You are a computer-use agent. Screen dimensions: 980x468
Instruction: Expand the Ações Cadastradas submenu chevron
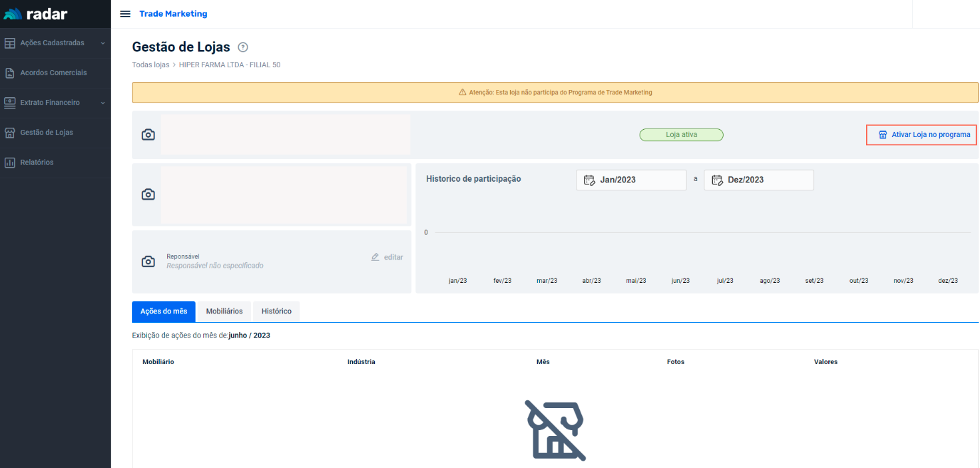click(103, 43)
